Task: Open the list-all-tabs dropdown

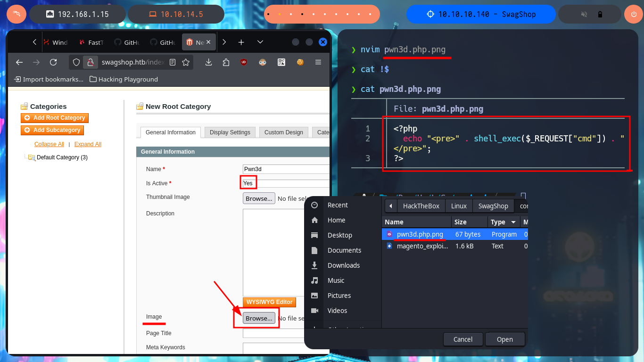Action: tap(260, 42)
